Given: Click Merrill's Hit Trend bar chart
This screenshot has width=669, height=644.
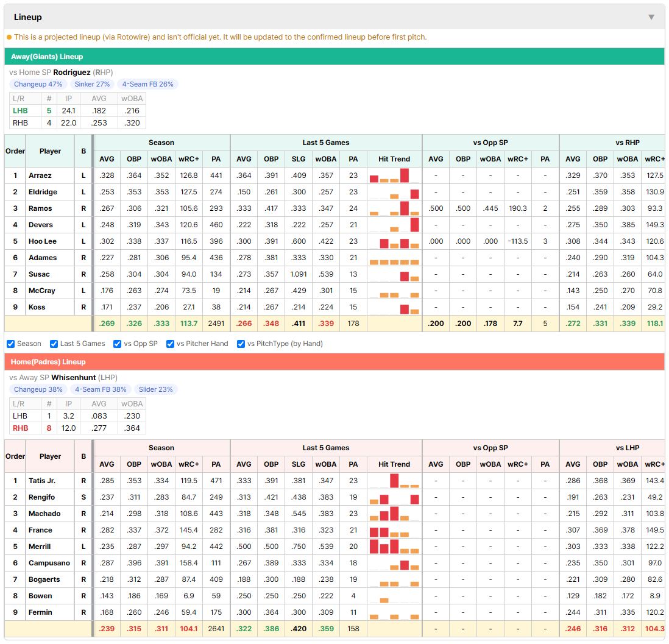Looking at the screenshot, I should tap(394, 547).
